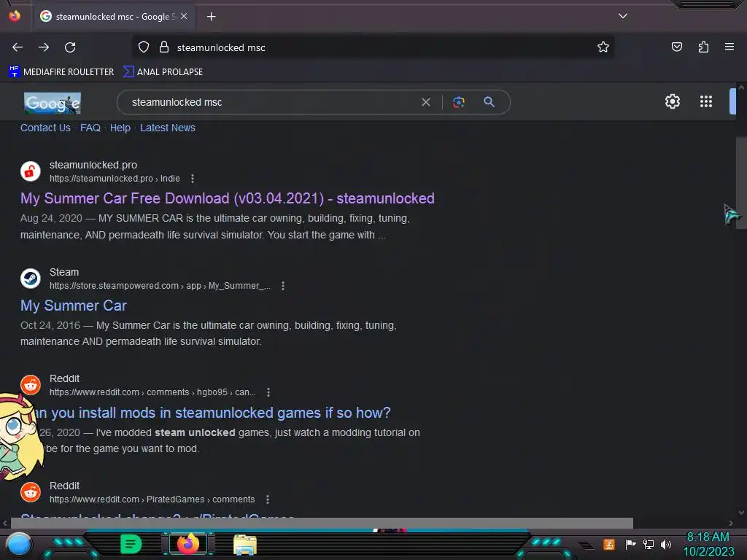The width and height of the screenshot is (747, 560).
Task: Open MEDIAFIRE ROULETTER bookmark
Action: pyautogui.click(x=61, y=72)
